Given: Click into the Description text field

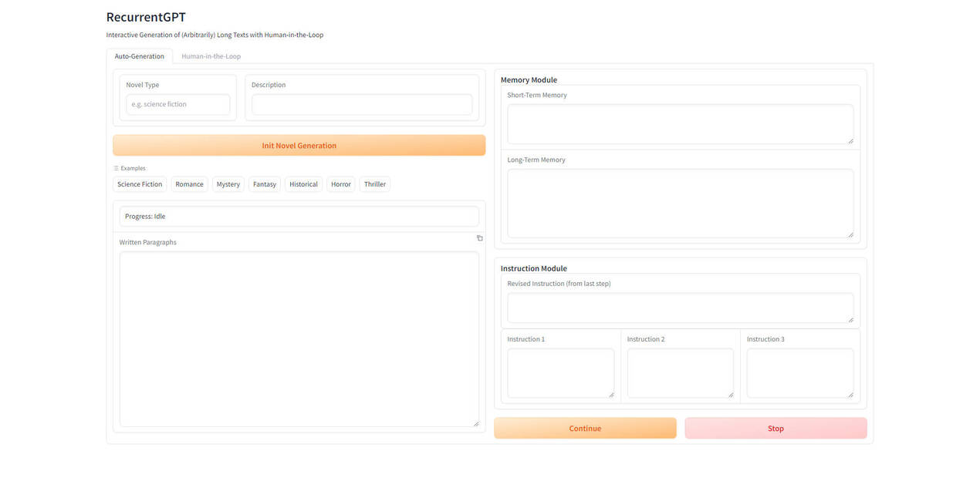Looking at the screenshot, I should (361, 105).
